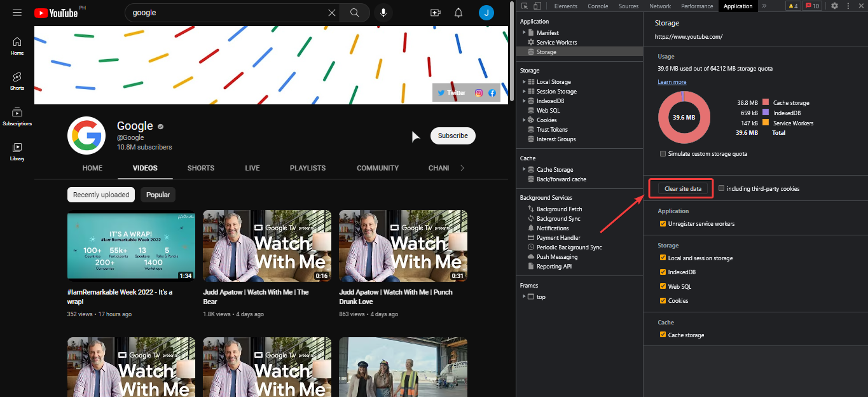This screenshot has width=868, height=397.
Task: Open Library in the sidebar
Action: tap(17, 151)
